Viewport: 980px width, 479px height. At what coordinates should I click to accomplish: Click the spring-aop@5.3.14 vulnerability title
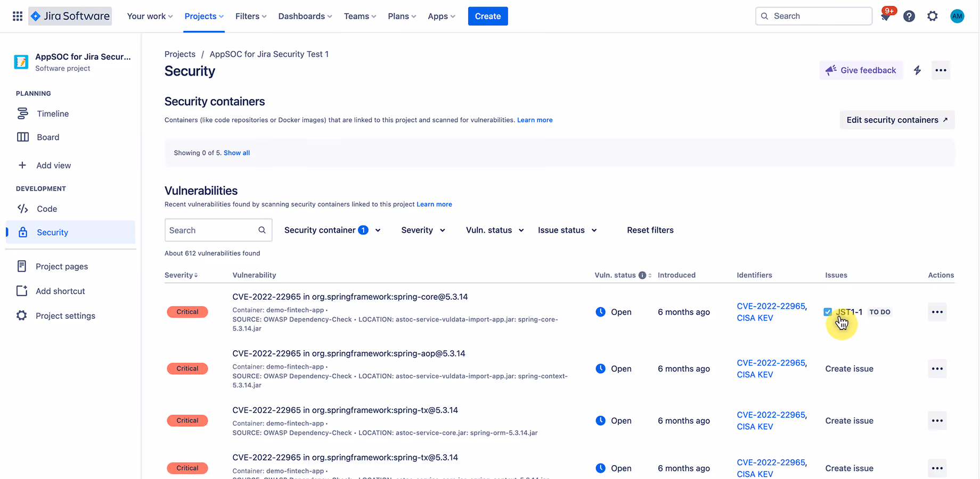pyautogui.click(x=349, y=353)
